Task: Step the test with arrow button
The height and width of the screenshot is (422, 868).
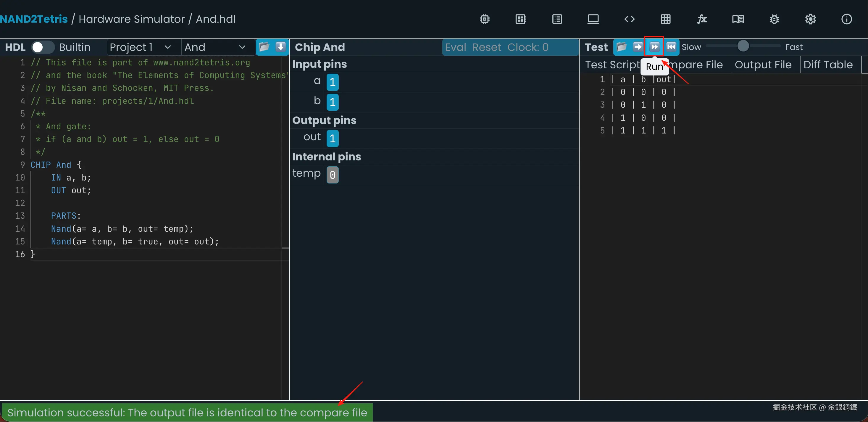Action: pos(638,47)
